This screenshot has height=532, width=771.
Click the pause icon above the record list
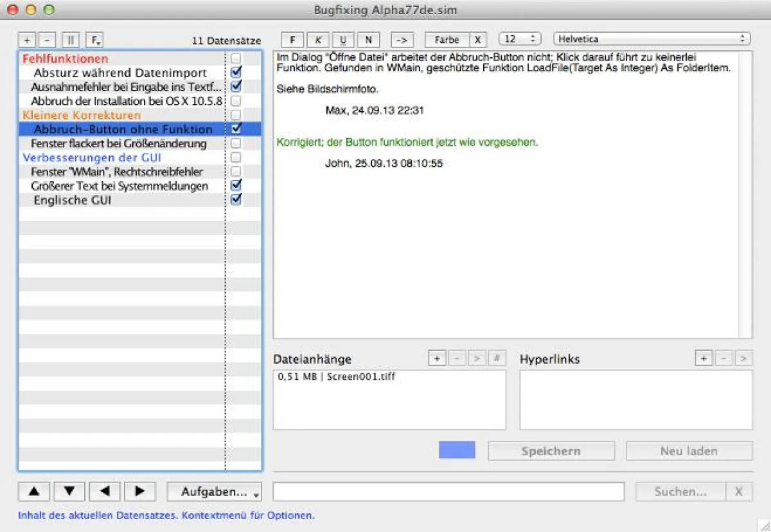point(69,40)
